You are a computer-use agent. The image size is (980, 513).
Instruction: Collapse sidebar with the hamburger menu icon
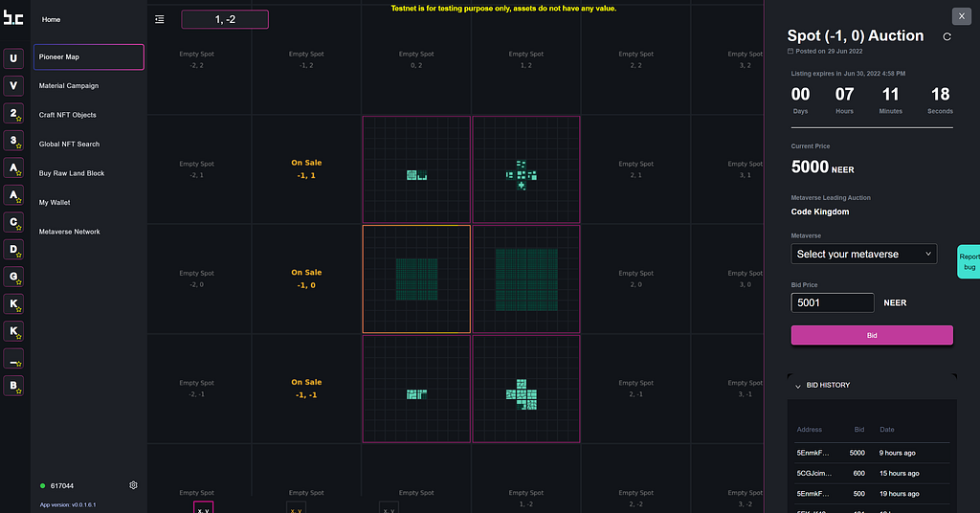160,19
